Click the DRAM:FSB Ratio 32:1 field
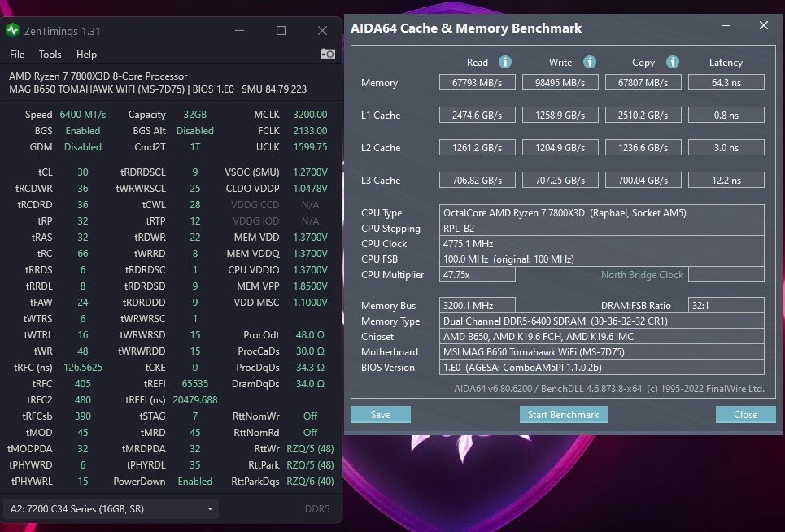This screenshot has width=785, height=532. pyautogui.click(x=726, y=305)
